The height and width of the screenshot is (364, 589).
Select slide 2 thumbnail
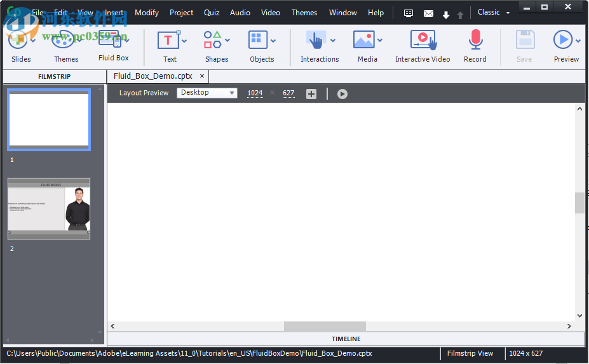(49, 208)
